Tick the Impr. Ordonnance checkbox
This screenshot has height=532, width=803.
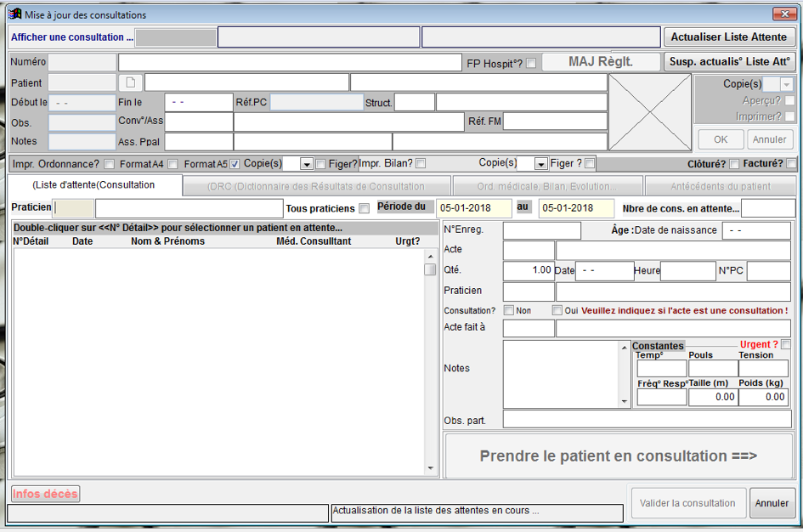[x=110, y=164]
